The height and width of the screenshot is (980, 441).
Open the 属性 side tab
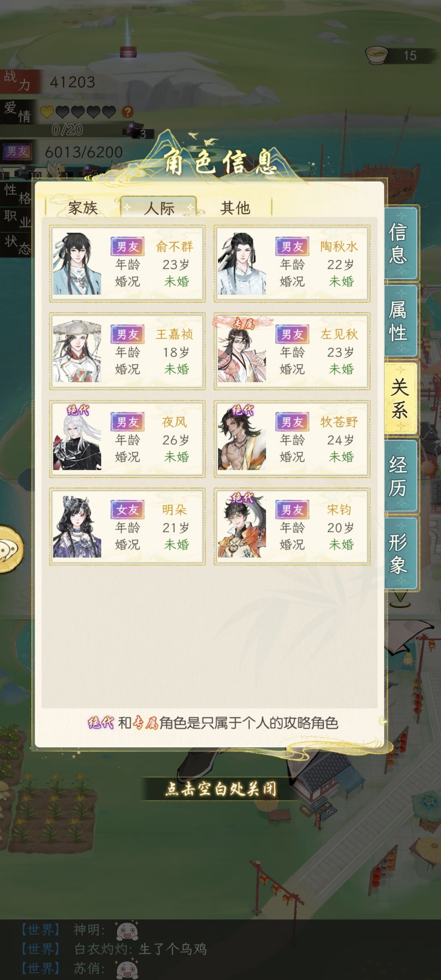(x=400, y=321)
